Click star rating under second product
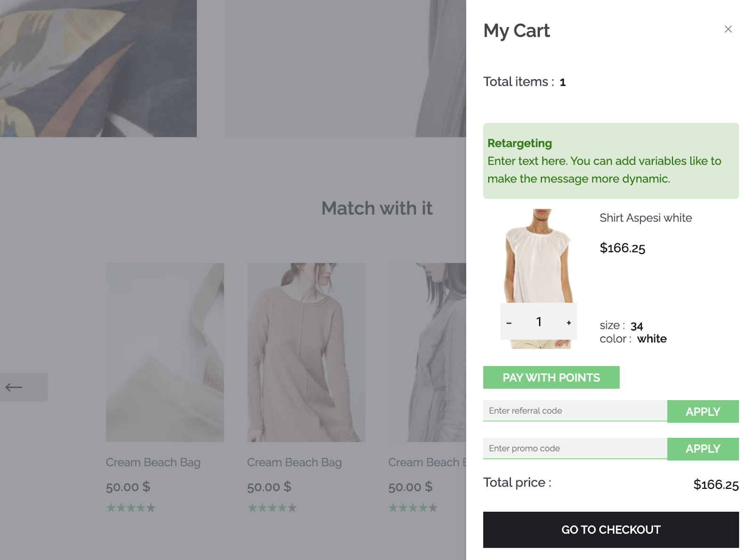Image resolution: width=754 pixels, height=560 pixels. [x=272, y=508]
